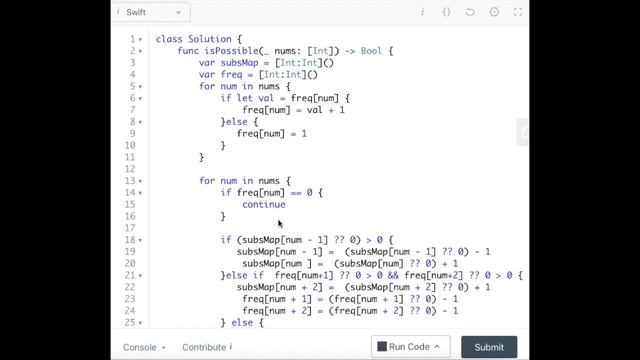Collapse the fold arrow on line 5
This screenshot has height=360, width=640.
[x=140, y=87]
